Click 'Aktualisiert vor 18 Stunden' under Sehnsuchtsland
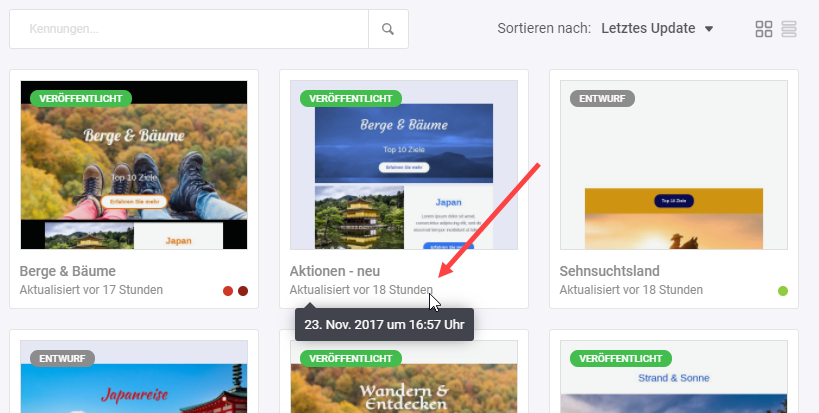The height and width of the screenshot is (413, 819). click(631, 289)
